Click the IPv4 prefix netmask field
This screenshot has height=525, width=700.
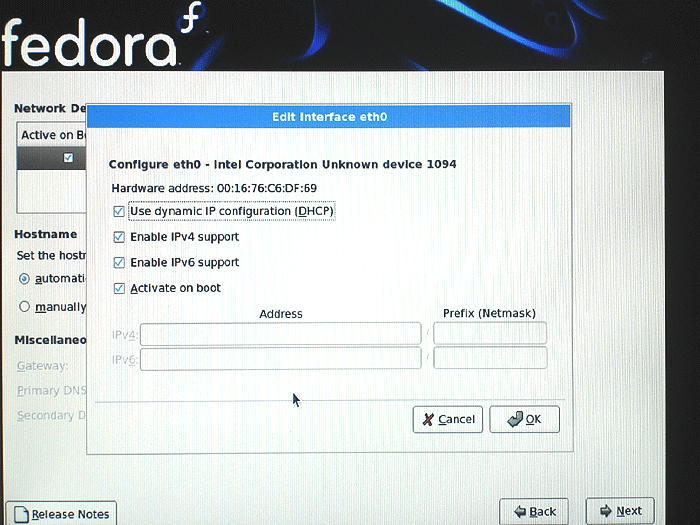(x=490, y=333)
